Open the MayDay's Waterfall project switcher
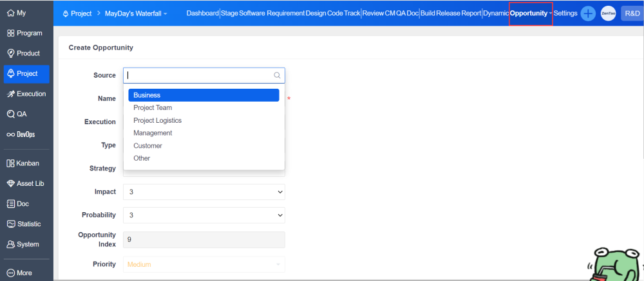644x281 pixels. (x=136, y=14)
